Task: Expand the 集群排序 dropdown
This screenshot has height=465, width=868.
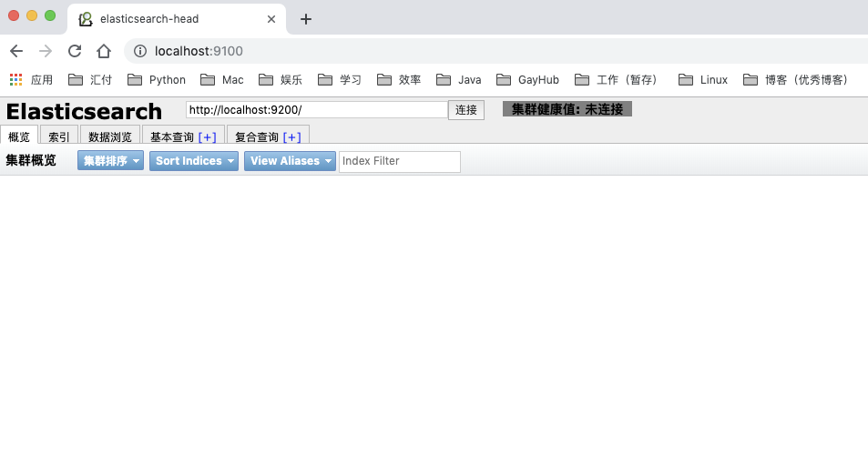Action: (111, 161)
